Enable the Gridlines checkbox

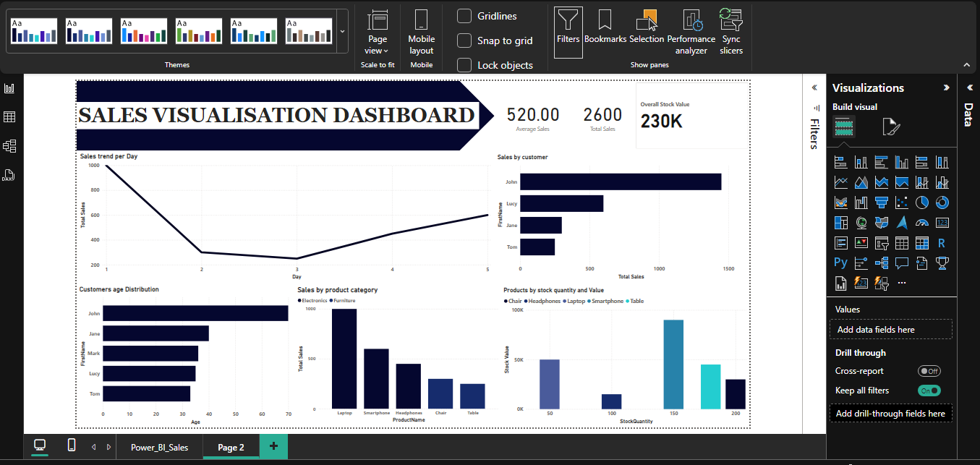[464, 16]
